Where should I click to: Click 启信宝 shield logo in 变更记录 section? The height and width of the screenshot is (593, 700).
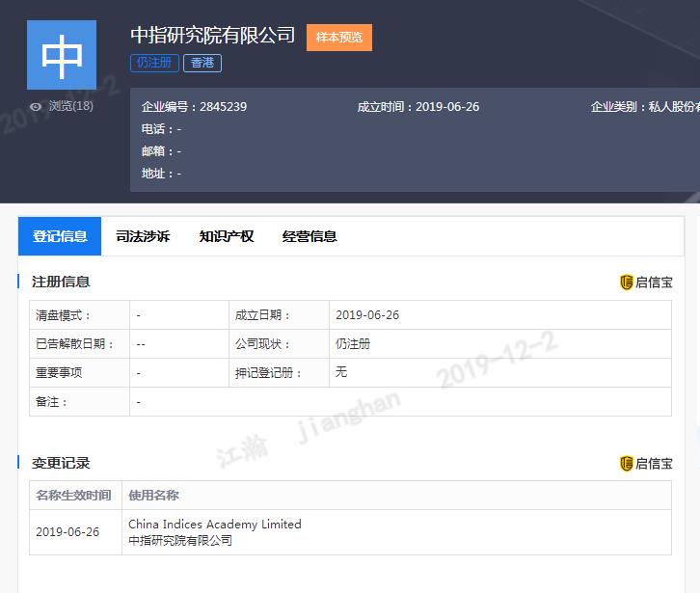(646, 464)
